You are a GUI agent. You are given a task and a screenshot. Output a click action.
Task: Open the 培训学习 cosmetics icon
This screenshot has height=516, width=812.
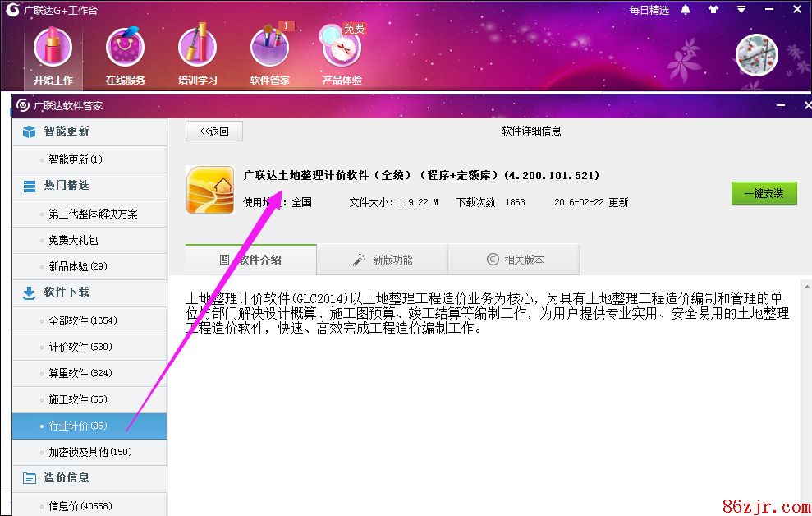coord(197,48)
